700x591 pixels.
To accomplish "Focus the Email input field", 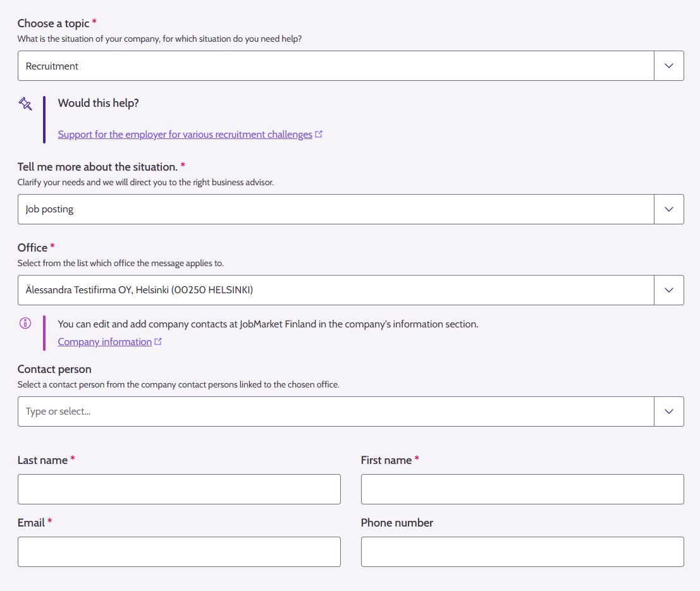I will pyautogui.click(x=179, y=552).
